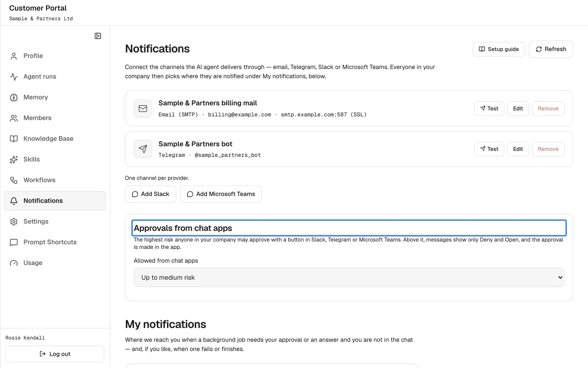Test the Sample & Partners billing mail channel
The width and height of the screenshot is (588, 368).
pyautogui.click(x=489, y=108)
